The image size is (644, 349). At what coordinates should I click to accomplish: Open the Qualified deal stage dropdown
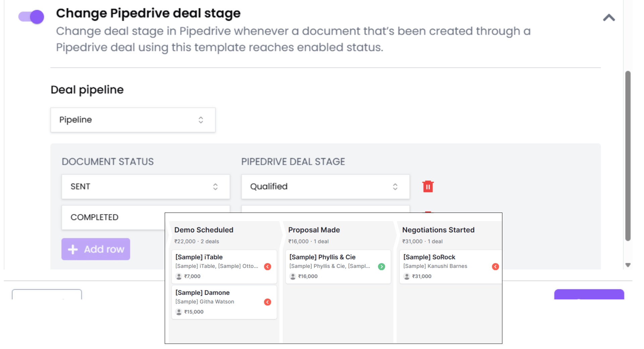click(325, 187)
